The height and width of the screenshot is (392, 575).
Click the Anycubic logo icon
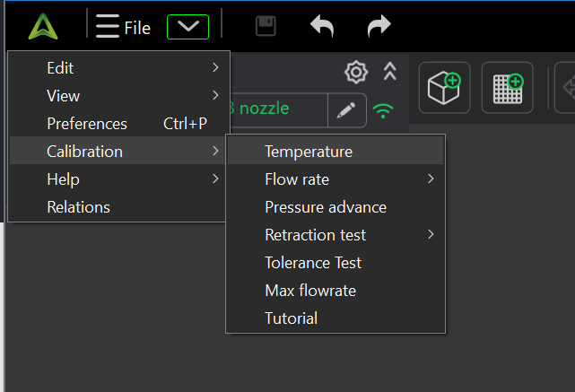coord(41,26)
